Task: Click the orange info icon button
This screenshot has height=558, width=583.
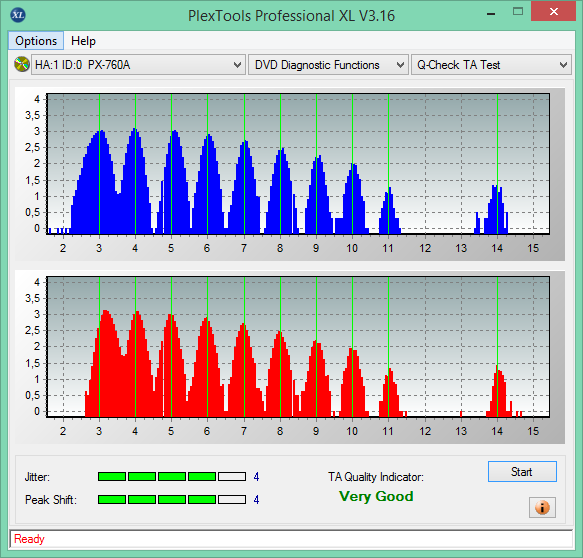Action: (542, 507)
